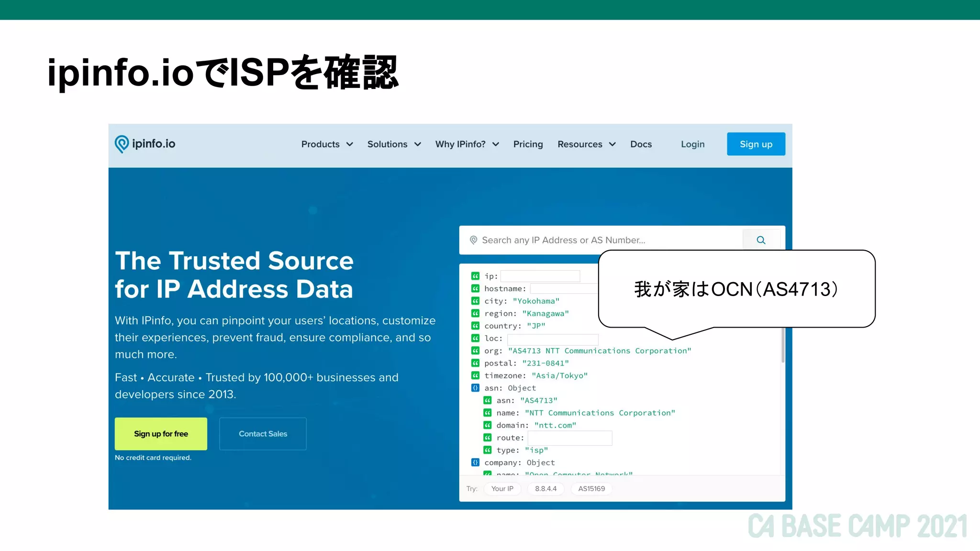Select the city value "Yokohama"

tap(536, 301)
